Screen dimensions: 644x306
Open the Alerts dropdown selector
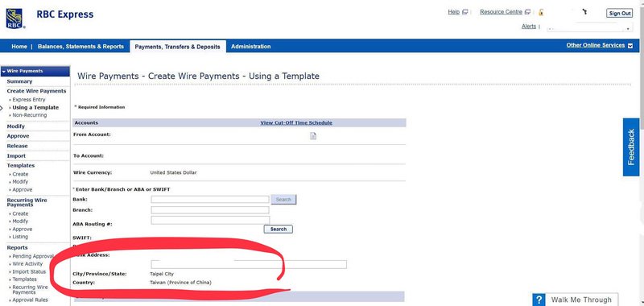pos(589,28)
